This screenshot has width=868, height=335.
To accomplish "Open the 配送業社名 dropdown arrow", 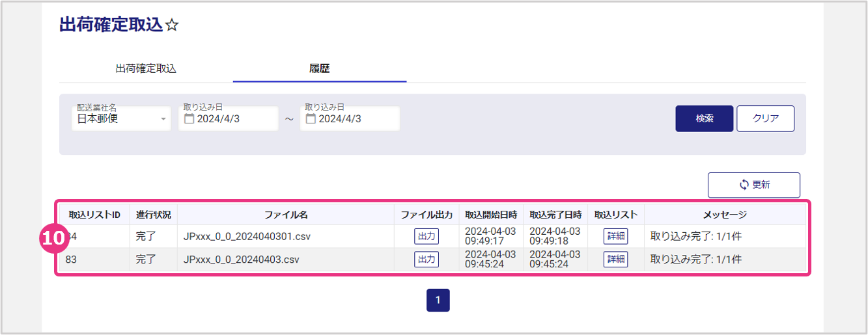I will 163,119.
